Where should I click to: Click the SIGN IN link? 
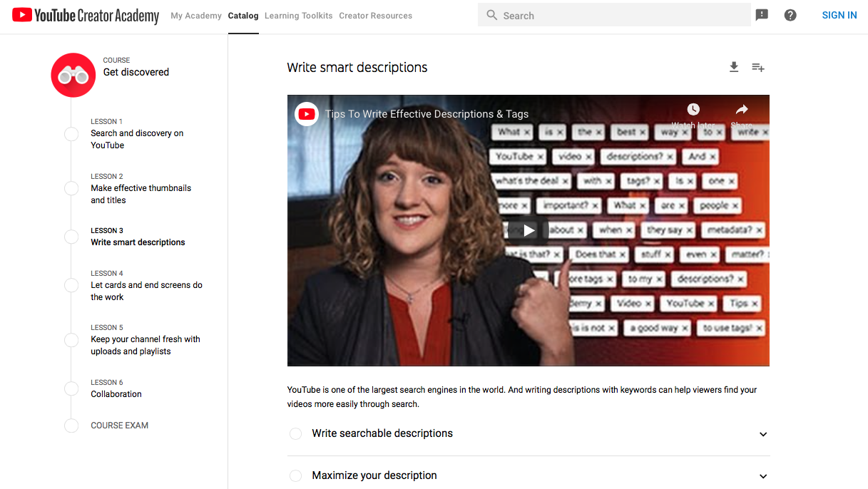[839, 14]
